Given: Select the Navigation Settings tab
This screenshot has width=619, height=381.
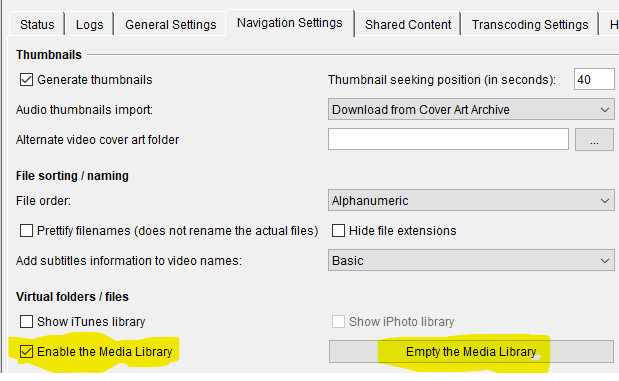Looking at the screenshot, I should pos(290,23).
